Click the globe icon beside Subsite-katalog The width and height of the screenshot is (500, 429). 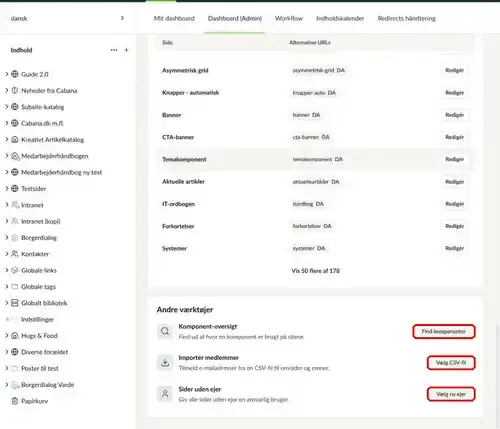pyautogui.click(x=15, y=107)
